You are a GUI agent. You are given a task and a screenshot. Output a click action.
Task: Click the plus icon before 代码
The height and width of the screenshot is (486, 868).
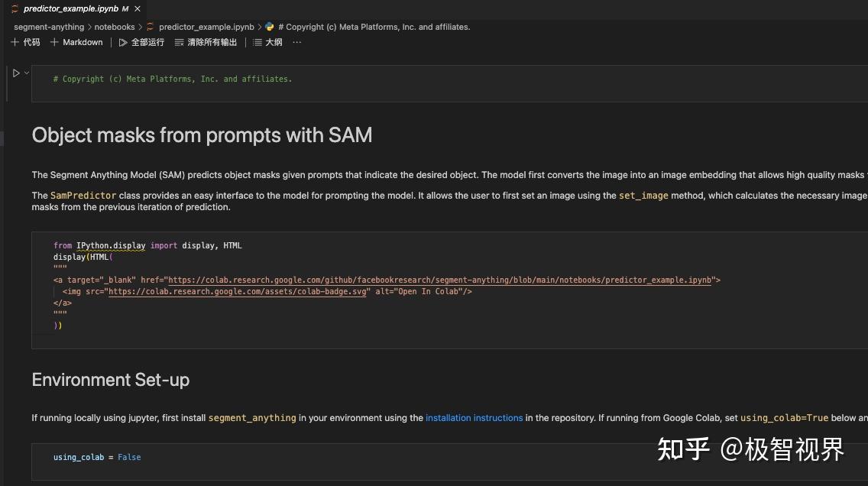pyautogui.click(x=15, y=42)
